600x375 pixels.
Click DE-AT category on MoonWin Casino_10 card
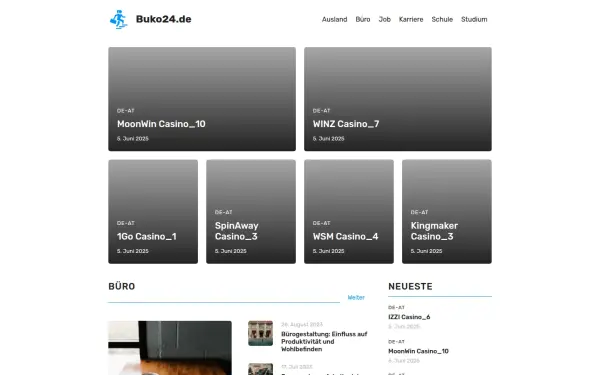[126, 111]
